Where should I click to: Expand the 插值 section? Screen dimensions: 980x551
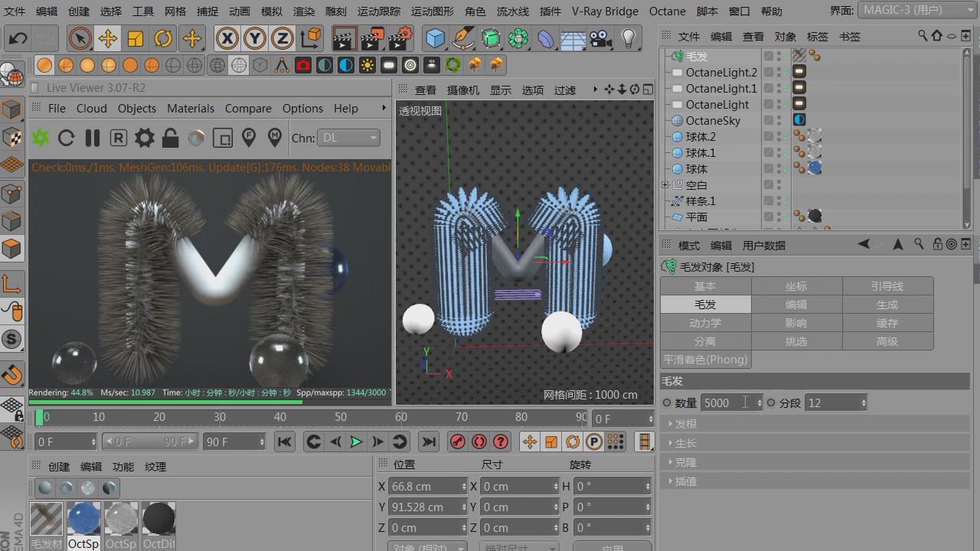tap(685, 481)
